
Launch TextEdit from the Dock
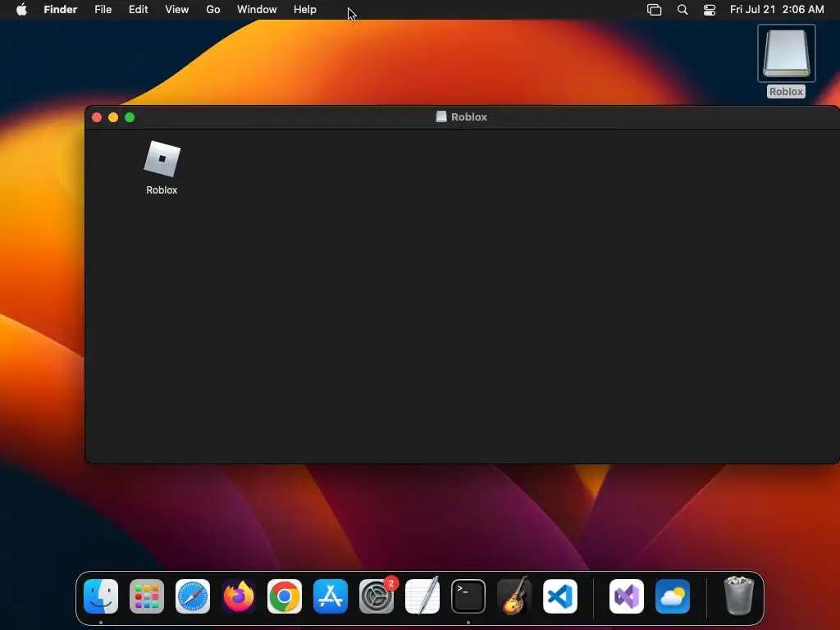click(422, 596)
